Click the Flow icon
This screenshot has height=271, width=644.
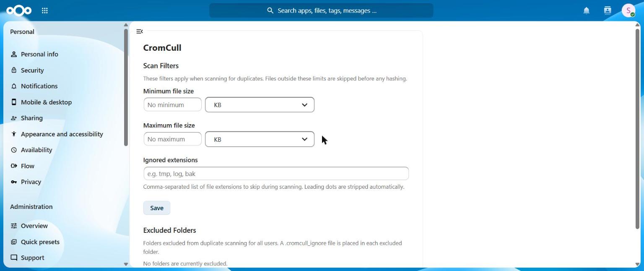tap(14, 166)
